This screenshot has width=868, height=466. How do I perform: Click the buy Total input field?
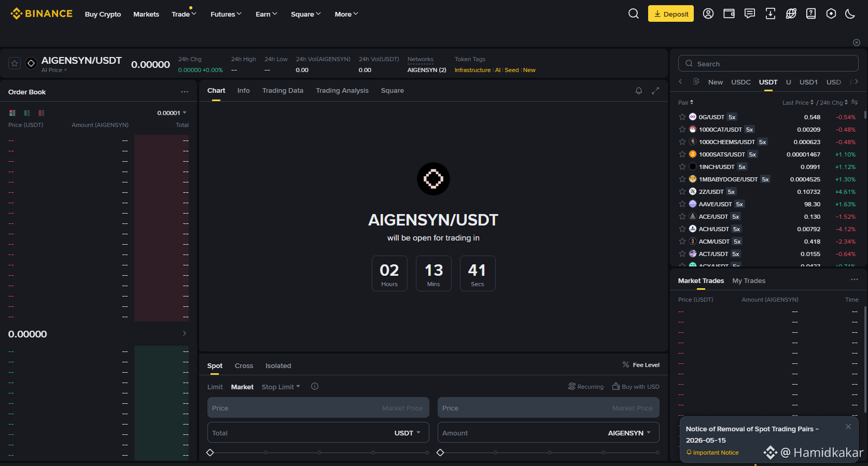pyautogui.click(x=318, y=432)
